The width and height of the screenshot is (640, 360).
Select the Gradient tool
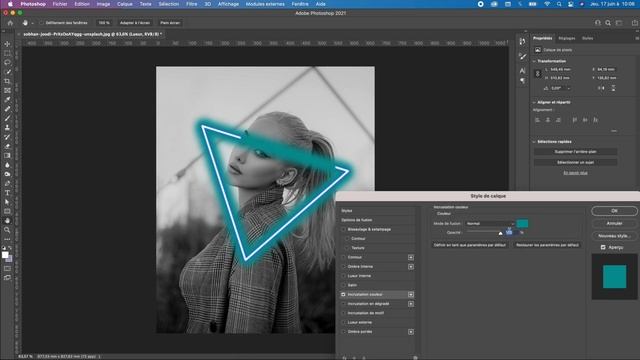[x=7, y=156]
